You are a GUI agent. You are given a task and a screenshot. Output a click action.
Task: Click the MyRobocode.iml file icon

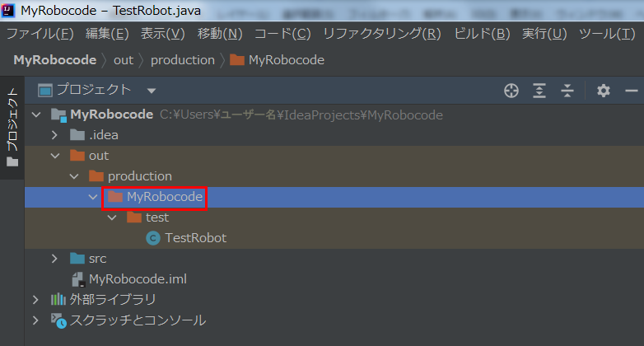pyautogui.click(x=78, y=279)
